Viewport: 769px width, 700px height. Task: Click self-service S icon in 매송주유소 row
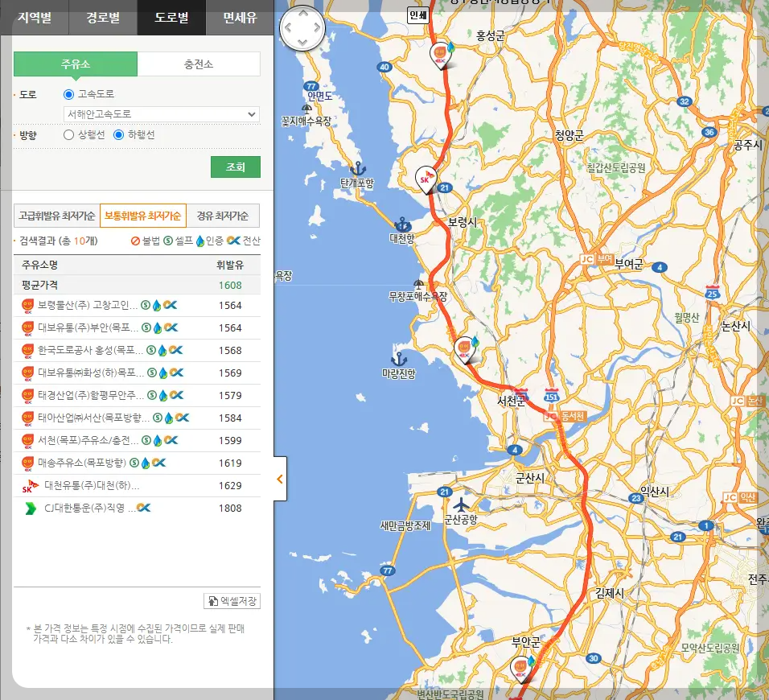[x=134, y=463]
